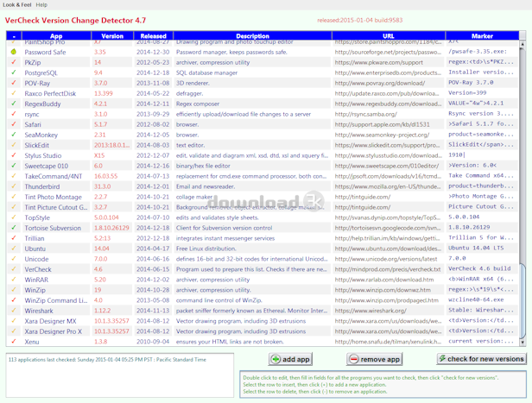Sort by the Description column header
The width and height of the screenshot is (532, 403).
coord(252,35)
